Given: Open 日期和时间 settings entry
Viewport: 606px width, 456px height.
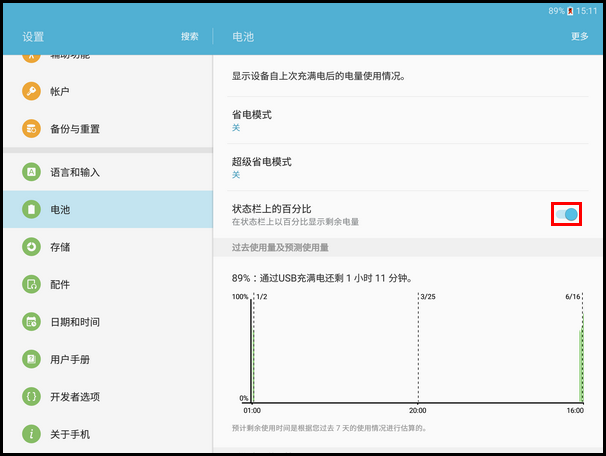Looking at the screenshot, I should [x=108, y=322].
